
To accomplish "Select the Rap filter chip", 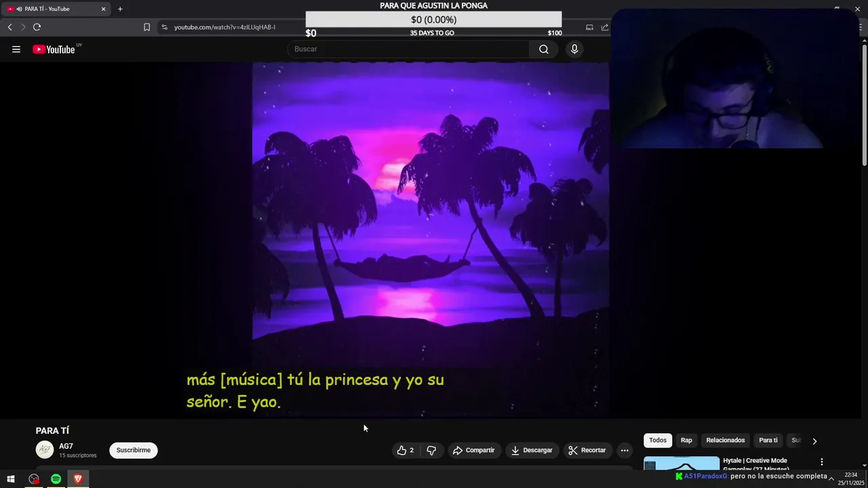I will click(686, 441).
